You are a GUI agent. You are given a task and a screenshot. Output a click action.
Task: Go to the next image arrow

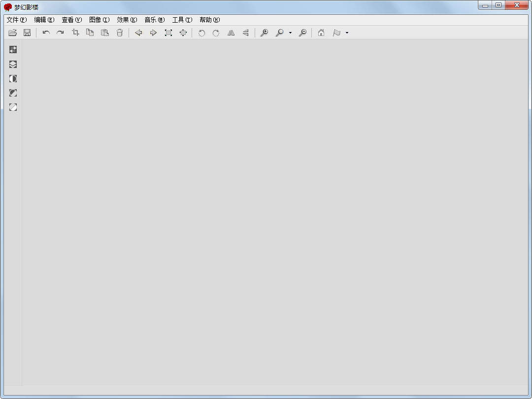[x=153, y=33]
